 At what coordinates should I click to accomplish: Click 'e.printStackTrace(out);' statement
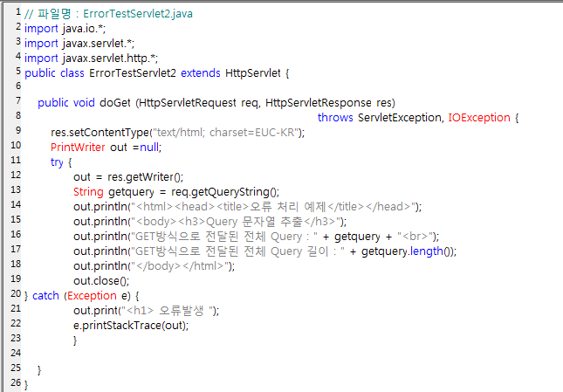click(x=131, y=326)
